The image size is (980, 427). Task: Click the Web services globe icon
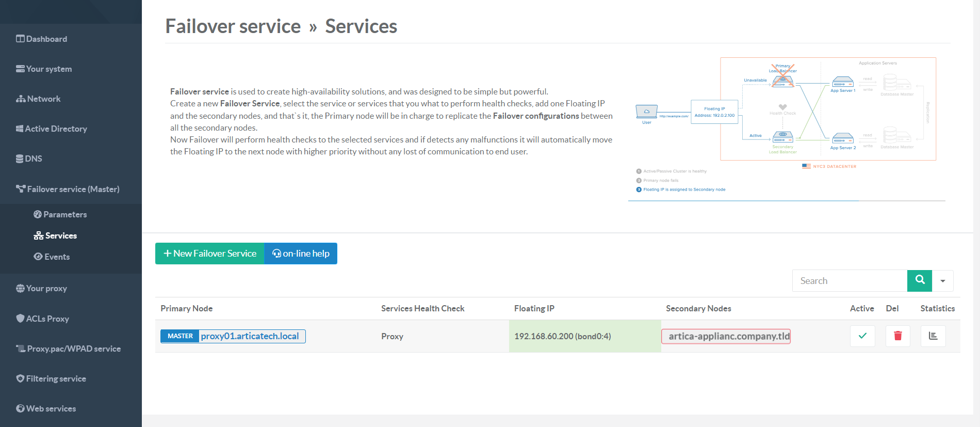20,408
